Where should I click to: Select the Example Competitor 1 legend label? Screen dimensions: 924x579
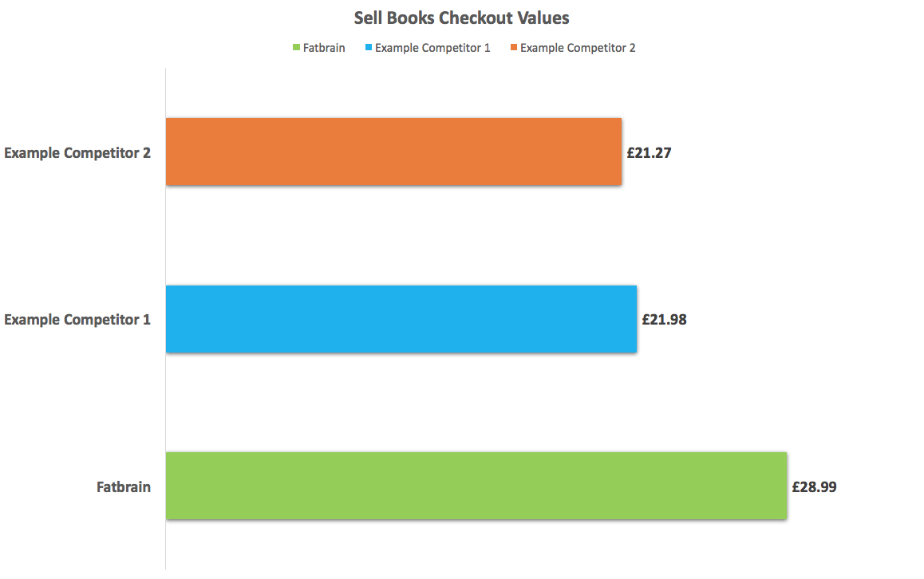(x=432, y=48)
